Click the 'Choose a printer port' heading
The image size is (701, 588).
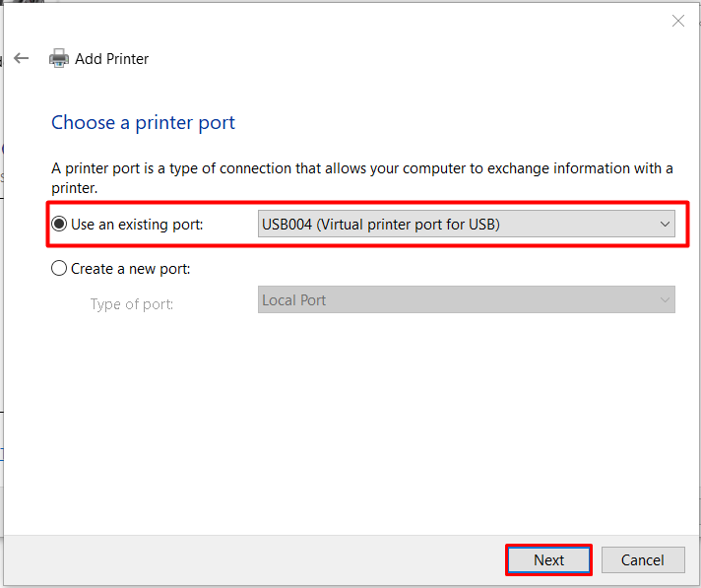click(143, 123)
